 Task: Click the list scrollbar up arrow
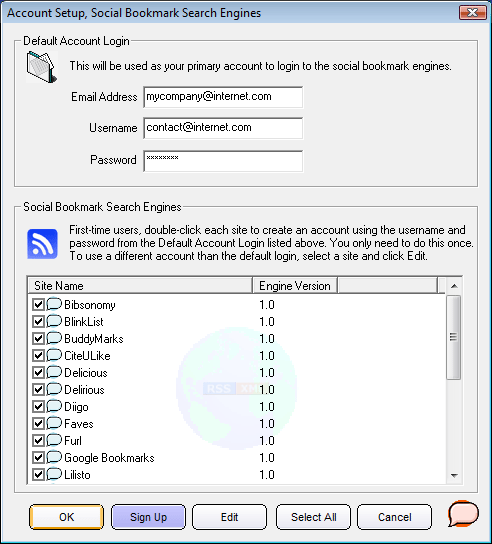point(454,286)
